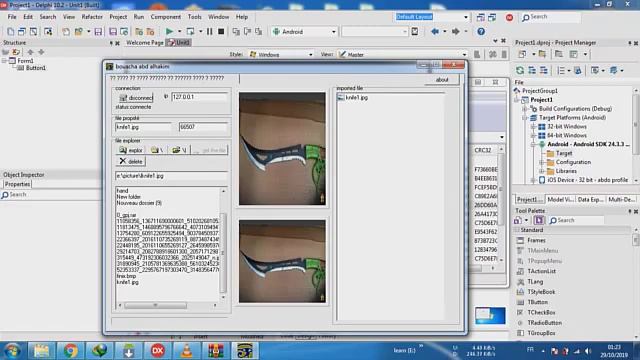The width and height of the screenshot is (640, 360).
Task: Click the about button
Action: click(x=442, y=80)
